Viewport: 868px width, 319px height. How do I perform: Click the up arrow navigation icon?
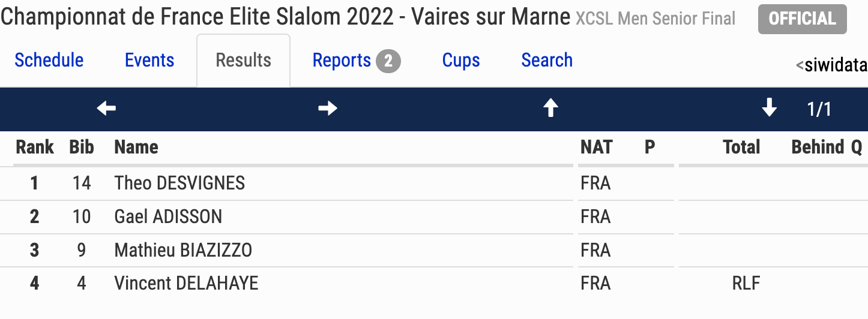(x=550, y=109)
